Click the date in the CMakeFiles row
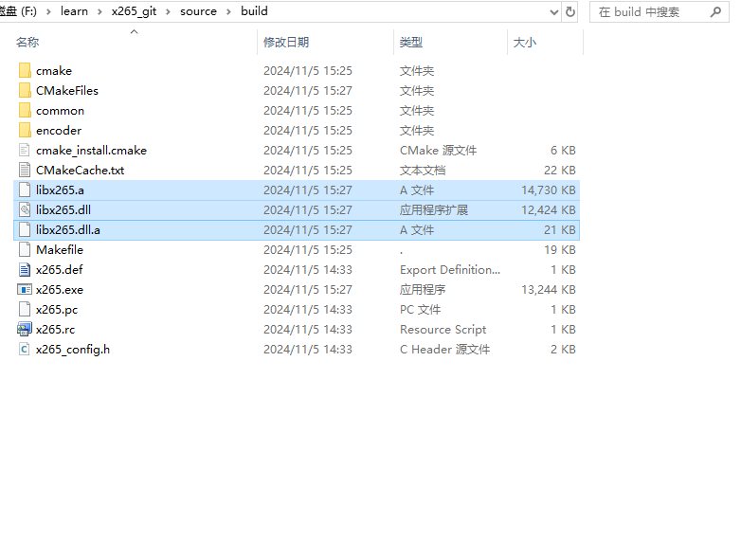The width and height of the screenshot is (741, 560). (x=308, y=90)
